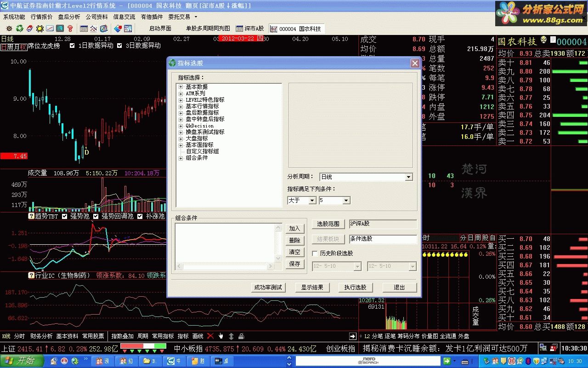Click the 启动界面 toolbar button
This screenshot has height=368, width=588.
tap(160, 29)
